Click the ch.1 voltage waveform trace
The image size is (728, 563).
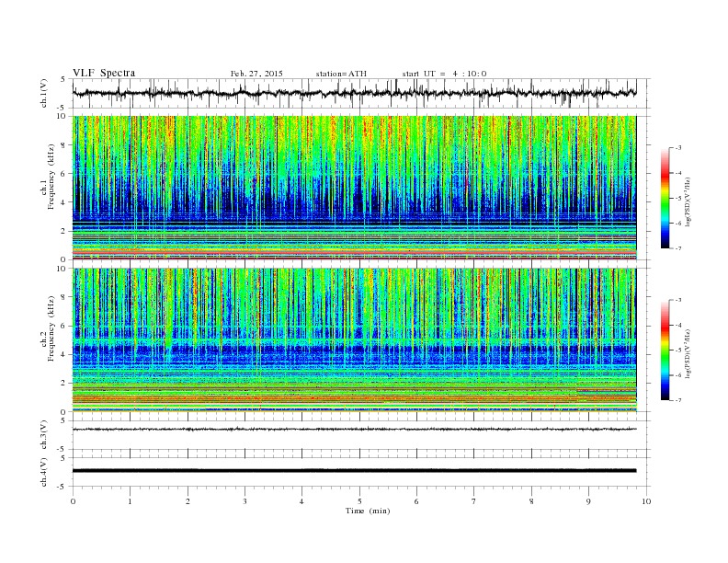tap(355, 93)
